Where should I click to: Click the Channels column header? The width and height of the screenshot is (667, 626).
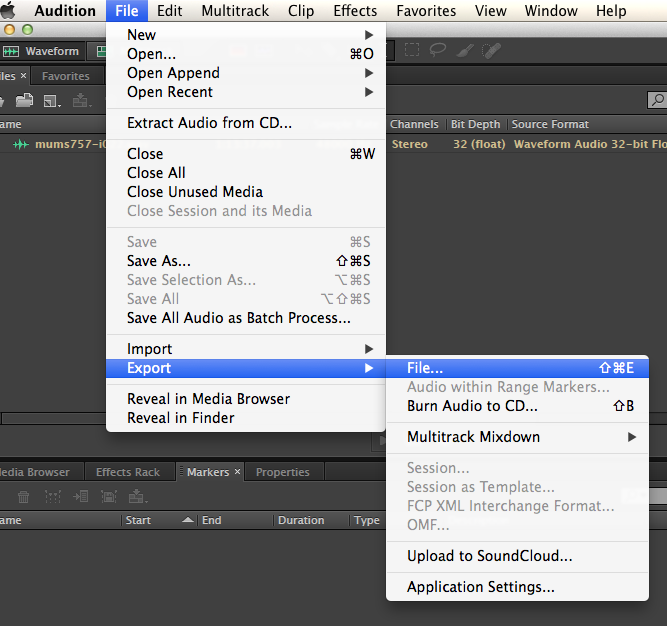[x=414, y=124]
